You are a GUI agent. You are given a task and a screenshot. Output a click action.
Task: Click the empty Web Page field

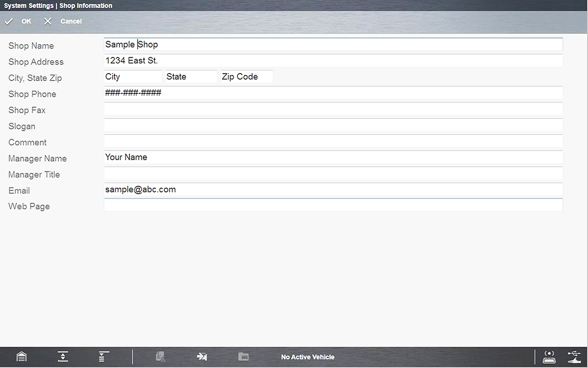pos(333,205)
